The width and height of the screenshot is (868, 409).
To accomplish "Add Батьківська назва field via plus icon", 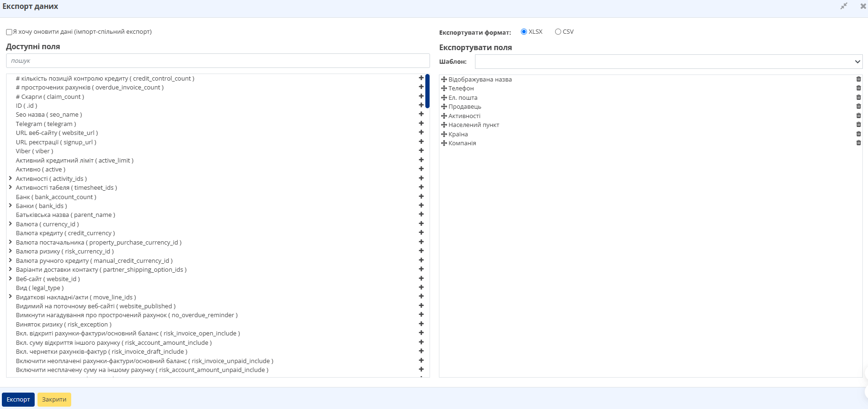I will (421, 215).
